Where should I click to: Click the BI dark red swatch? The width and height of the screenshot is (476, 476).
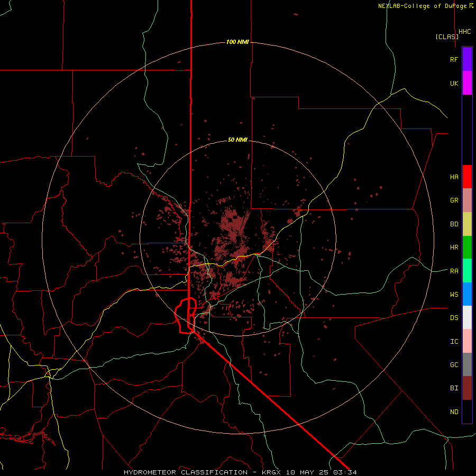[x=467, y=388]
